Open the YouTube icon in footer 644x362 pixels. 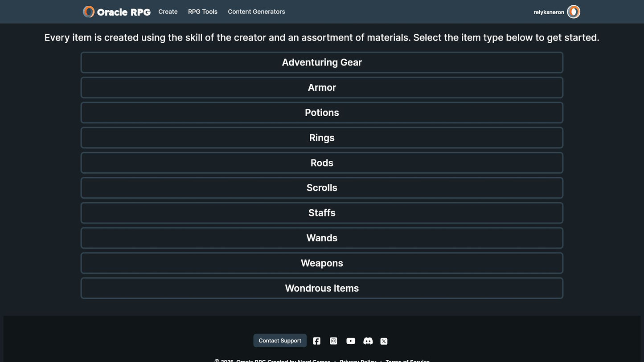tap(351, 341)
